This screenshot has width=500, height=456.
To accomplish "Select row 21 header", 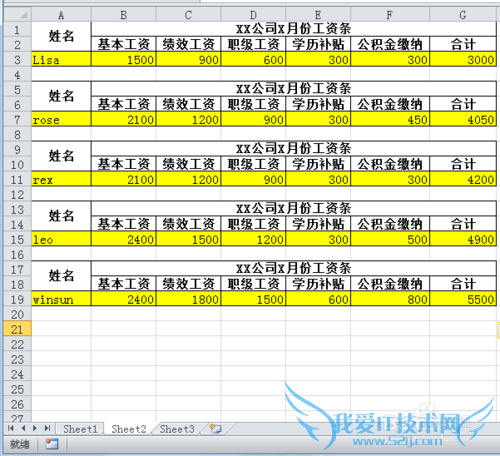I will pyautogui.click(x=17, y=329).
